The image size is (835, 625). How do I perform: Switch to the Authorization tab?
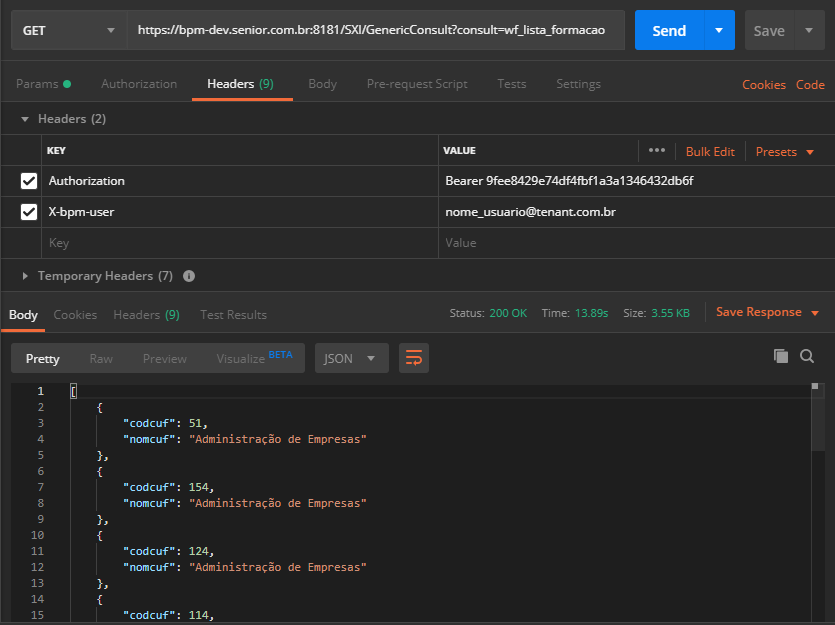coord(139,84)
